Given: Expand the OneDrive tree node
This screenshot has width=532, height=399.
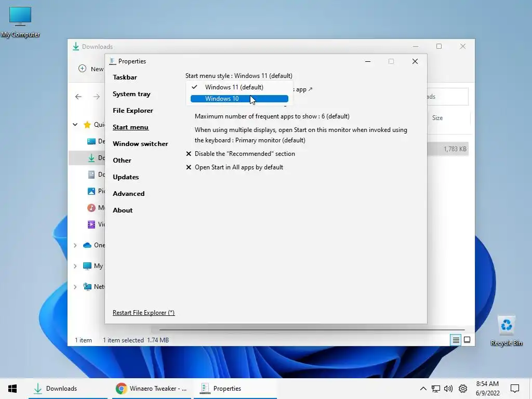Looking at the screenshot, I should point(75,245).
